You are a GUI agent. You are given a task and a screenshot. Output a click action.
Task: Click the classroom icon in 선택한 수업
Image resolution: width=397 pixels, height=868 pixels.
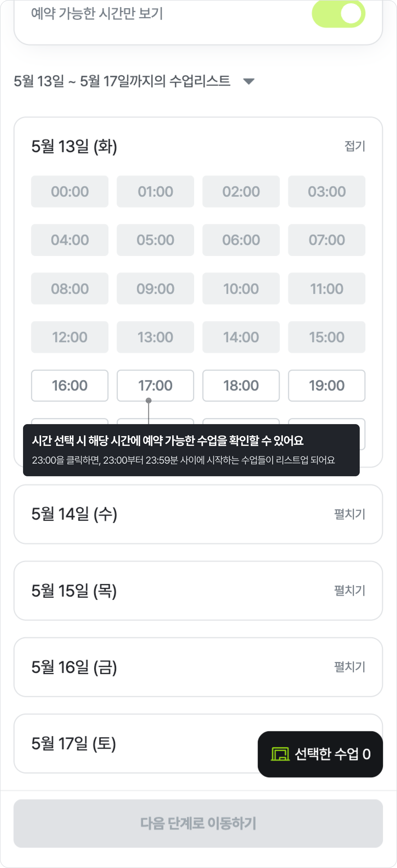pos(280,754)
